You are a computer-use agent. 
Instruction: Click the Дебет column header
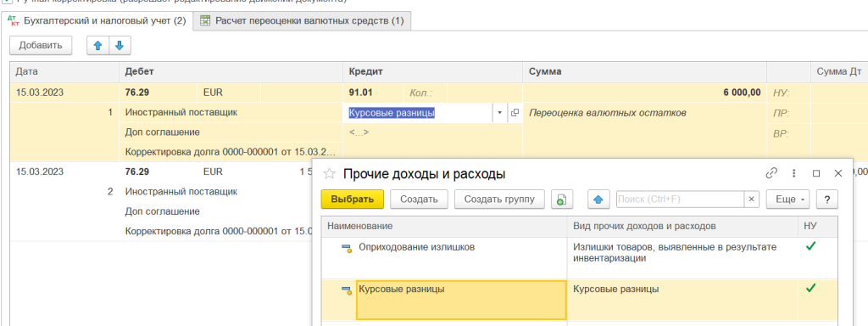point(231,72)
